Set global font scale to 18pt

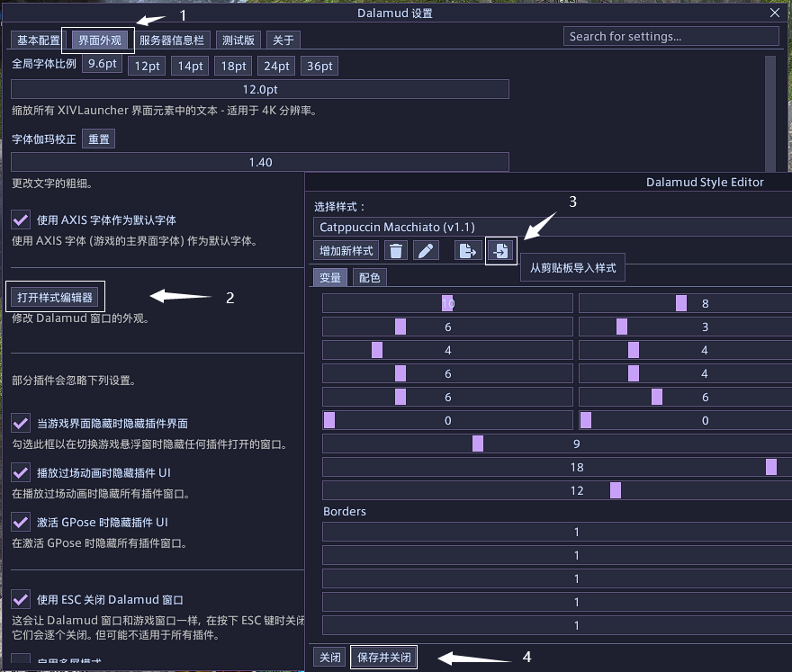(x=234, y=66)
